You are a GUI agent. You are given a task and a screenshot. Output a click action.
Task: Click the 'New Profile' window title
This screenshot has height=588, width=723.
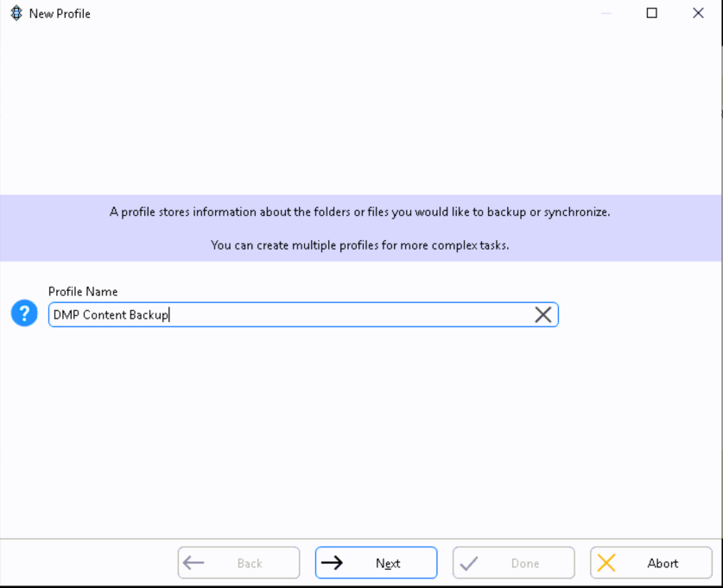pyautogui.click(x=60, y=14)
